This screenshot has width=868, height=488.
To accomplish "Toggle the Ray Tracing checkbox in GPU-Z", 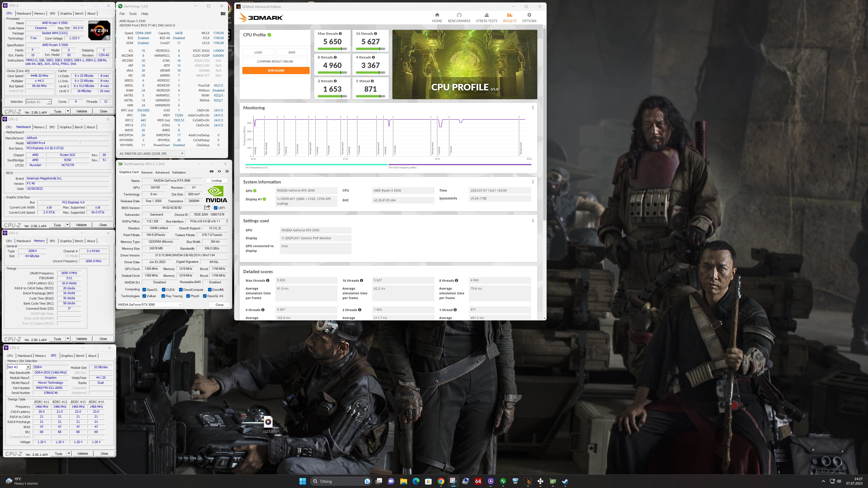I will [163, 296].
